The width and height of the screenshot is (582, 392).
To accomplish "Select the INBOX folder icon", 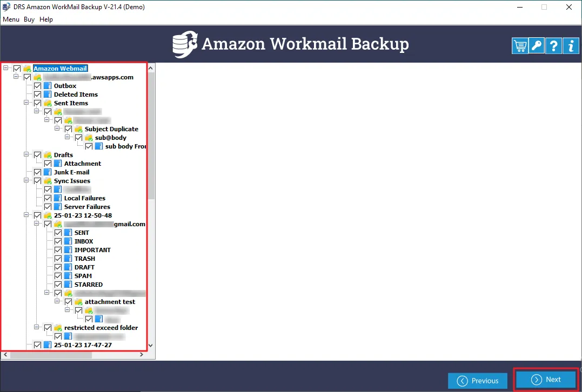I will tap(68, 241).
